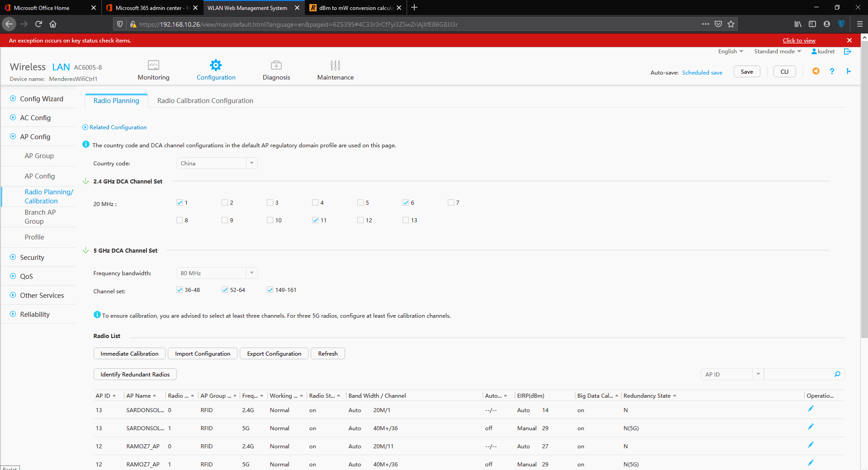Bookmark this page with star icon

pyautogui.click(x=731, y=24)
